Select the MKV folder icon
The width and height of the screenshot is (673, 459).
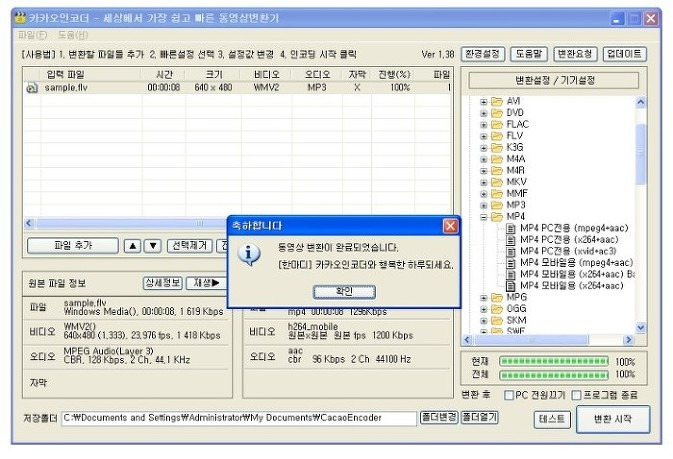(x=497, y=182)
